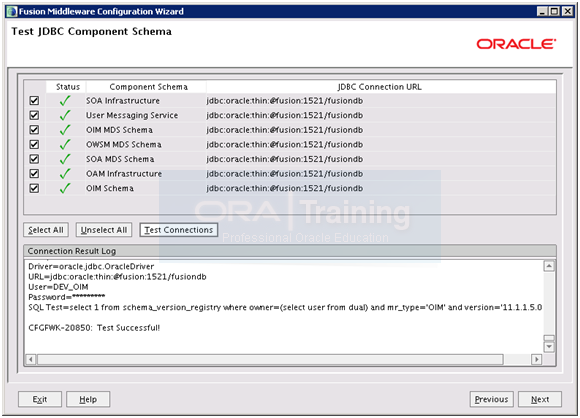Run Test Connections
580x418 pixels.
179,230
